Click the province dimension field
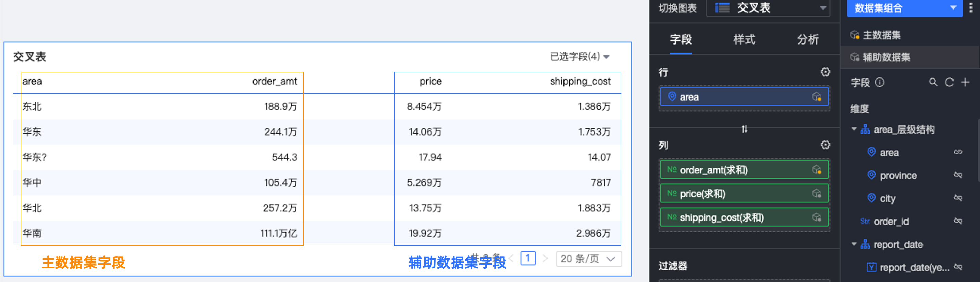Image resolution: width=980 pixels, height=282 pixels. pyautogui.click(x=898, y=175)
